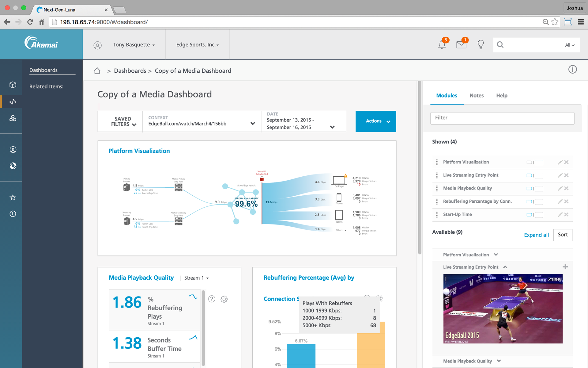Collapse available Live Streaming Entry Point module
The image size is (588, 368).
[505, 267]
